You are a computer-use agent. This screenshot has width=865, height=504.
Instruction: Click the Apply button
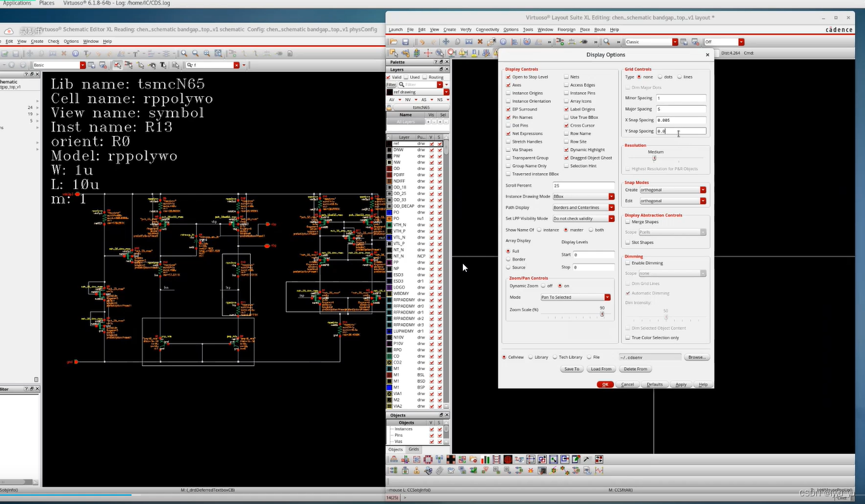tap(681, 384)
